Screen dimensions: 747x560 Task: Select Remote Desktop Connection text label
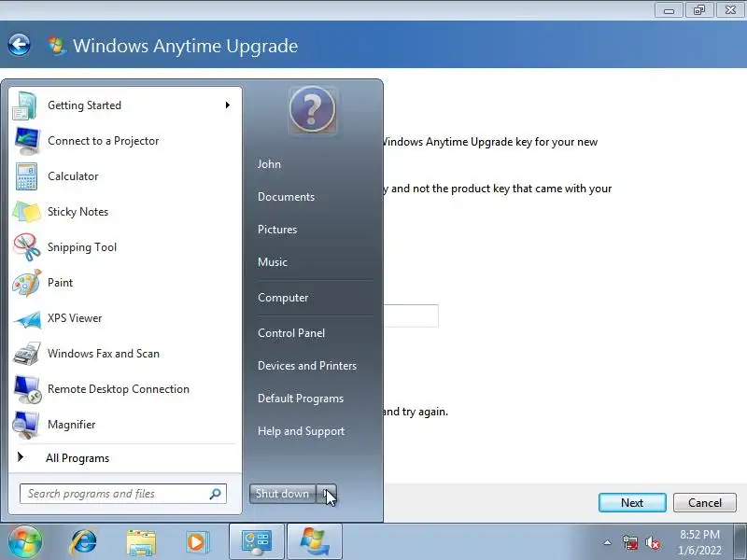click(119, 389)
